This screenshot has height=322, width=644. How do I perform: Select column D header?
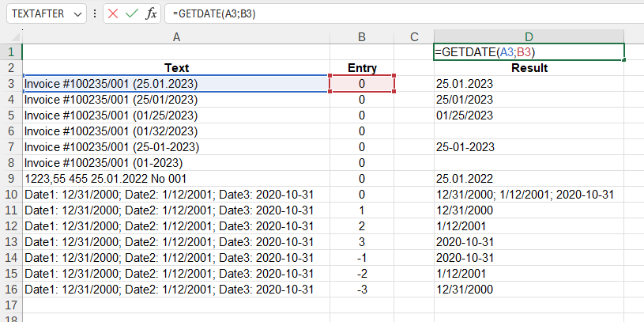point(529,37)
